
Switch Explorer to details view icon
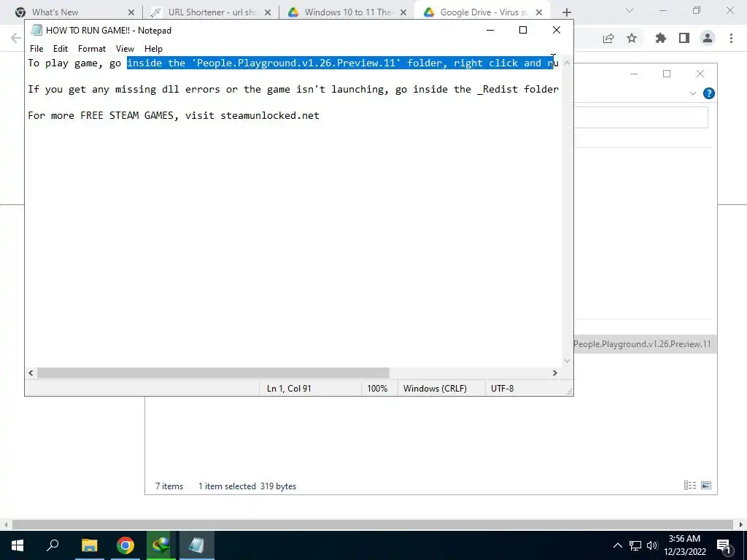[690, 485]
